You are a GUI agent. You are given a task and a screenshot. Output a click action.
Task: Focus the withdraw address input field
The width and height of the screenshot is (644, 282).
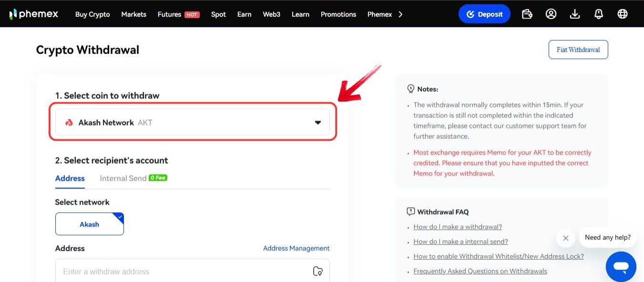pyautogui.click(x=193, y=271)
